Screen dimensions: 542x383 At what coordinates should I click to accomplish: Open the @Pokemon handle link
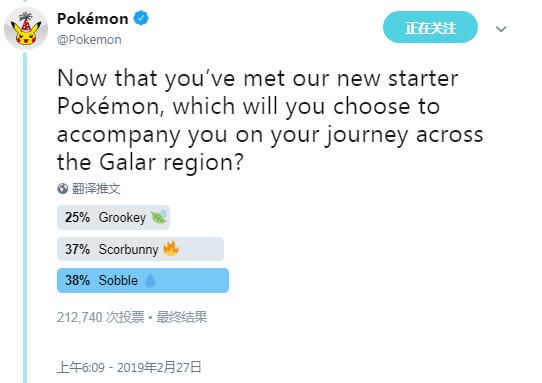coord(89,40)
